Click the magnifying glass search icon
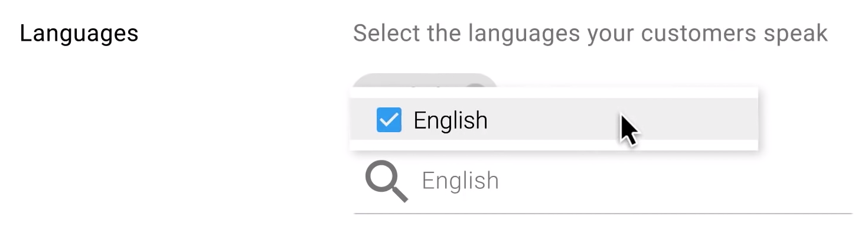The image size is (868, 239). (386, 182)
